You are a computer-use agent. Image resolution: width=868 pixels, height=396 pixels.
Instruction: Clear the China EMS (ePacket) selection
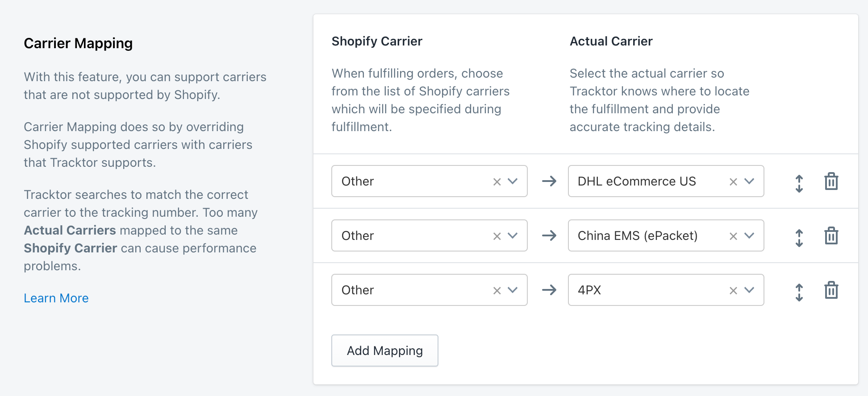(x=733, y=236)
